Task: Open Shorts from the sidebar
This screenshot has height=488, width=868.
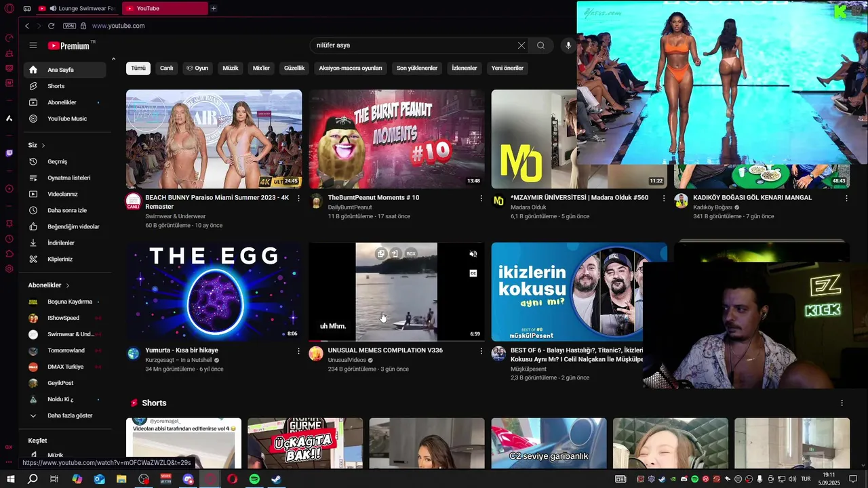Action: [65, 86]
